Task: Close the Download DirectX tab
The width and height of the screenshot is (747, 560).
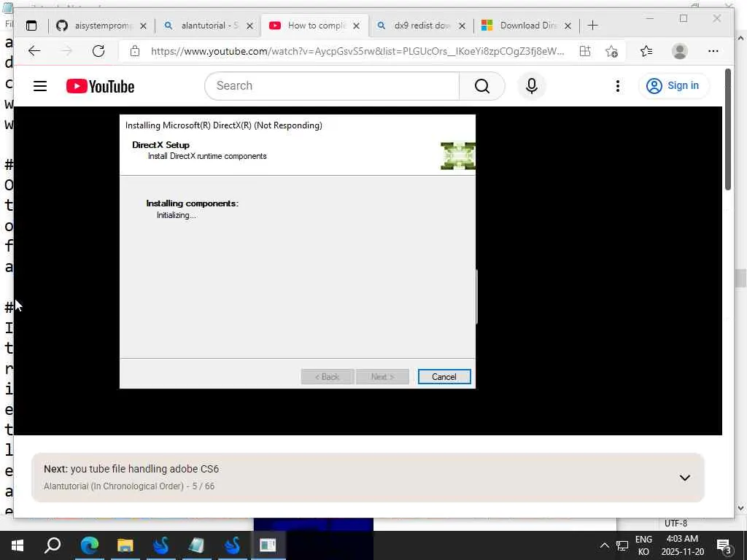Action: (568, 26)
